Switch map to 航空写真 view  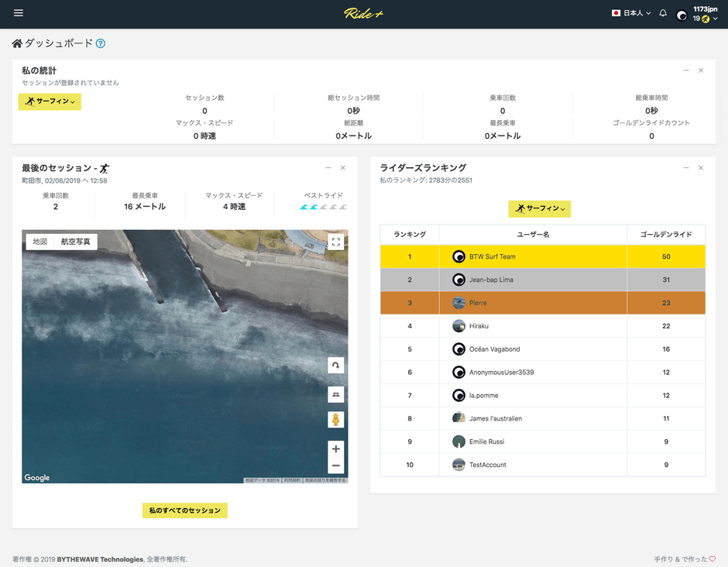pos(75,242)
